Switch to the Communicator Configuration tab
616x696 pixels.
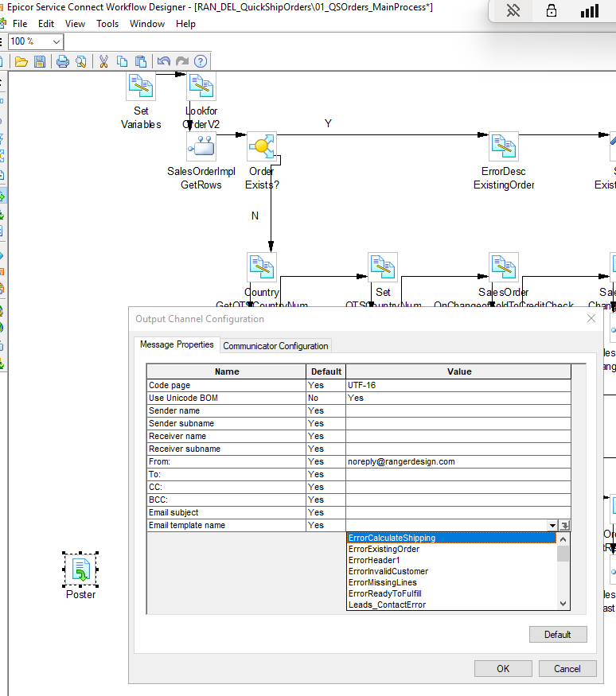(x=275, y=346)
